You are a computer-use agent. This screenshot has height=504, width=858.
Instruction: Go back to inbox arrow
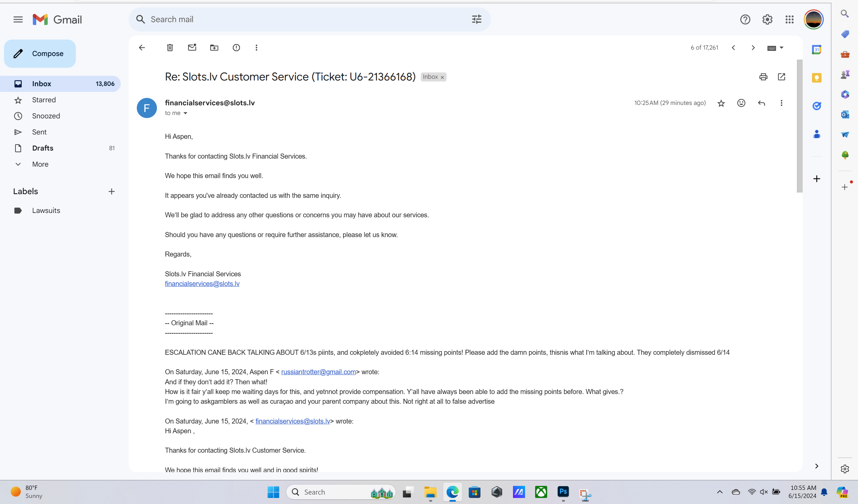coord(142,48)
